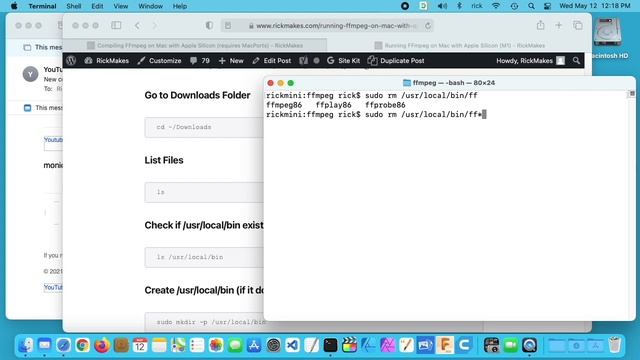The height and width of the screenshot is (360, 640).
Task: Reload the page in Safari
Action: click(x=427, y=26)
